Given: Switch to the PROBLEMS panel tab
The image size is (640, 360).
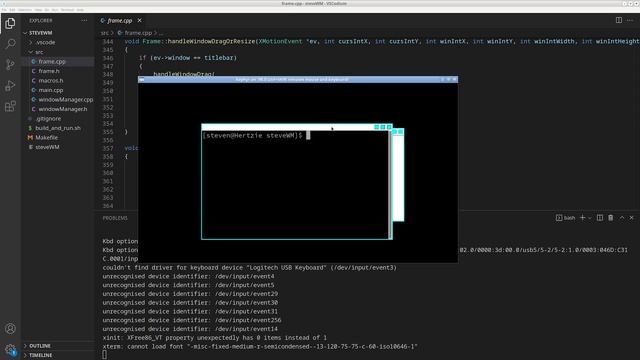Looking at the screenshot, I should click(x=115, y=218).
